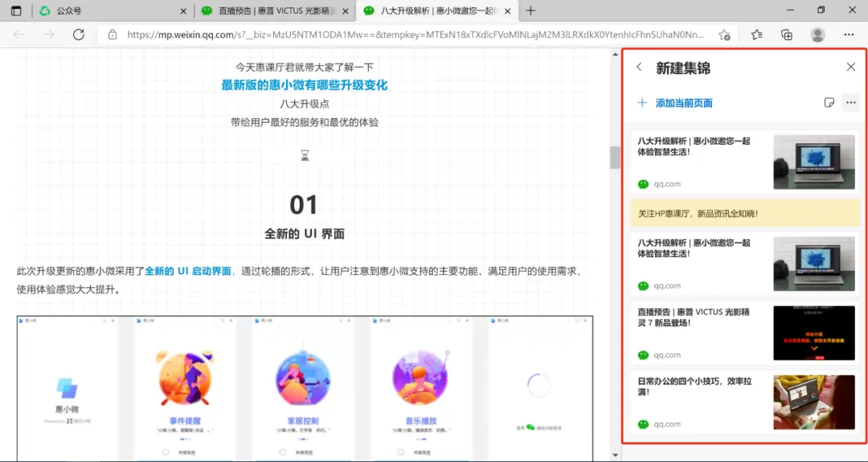Screen dimensions: 868x462
Task: Toggle the Collections panel button
Action: click(787, 35)
